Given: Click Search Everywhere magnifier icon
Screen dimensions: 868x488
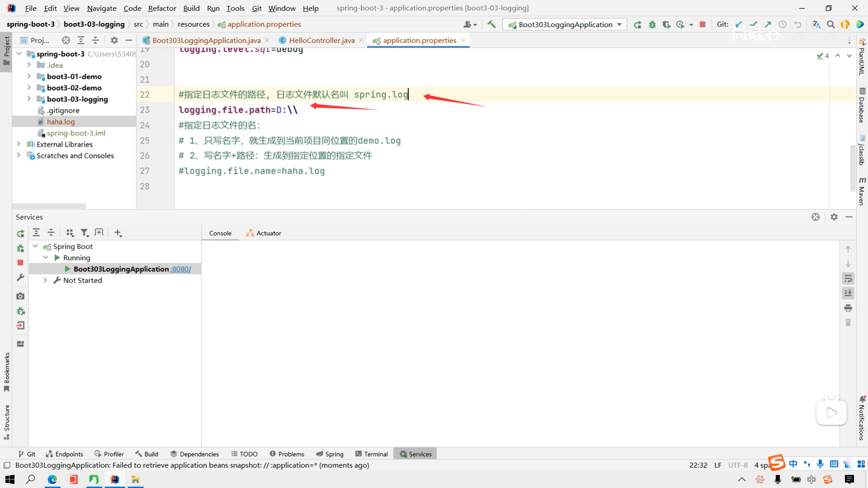Looking at the screenshot, I should pyautogui.click(x=830, y=24).
